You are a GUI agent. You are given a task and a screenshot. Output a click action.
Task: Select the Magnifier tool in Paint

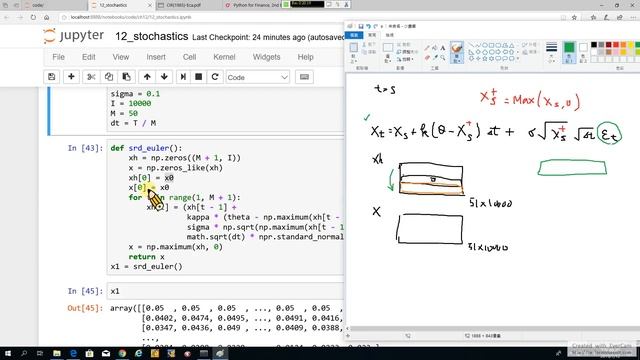point(442,58)
